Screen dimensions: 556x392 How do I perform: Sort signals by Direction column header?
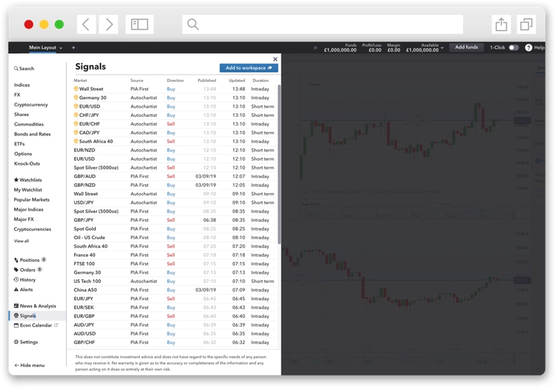pos(175,81)
